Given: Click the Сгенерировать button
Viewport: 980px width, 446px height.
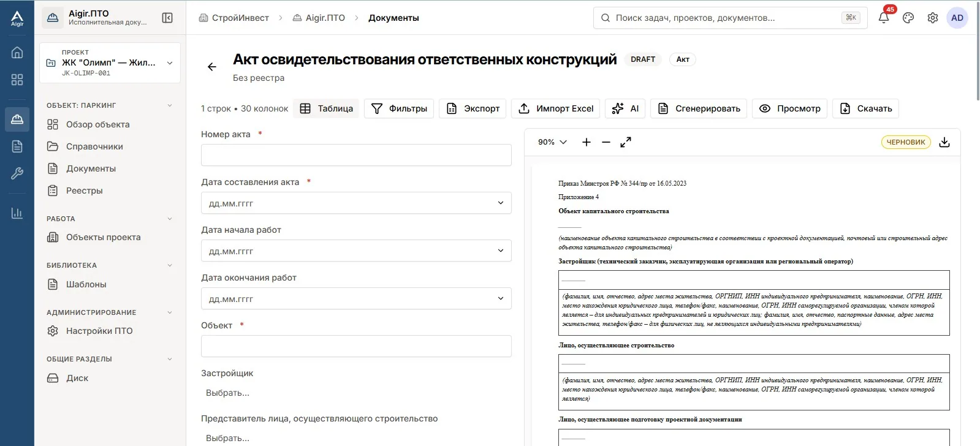Looking at the screenshot, I should [699, 108].
